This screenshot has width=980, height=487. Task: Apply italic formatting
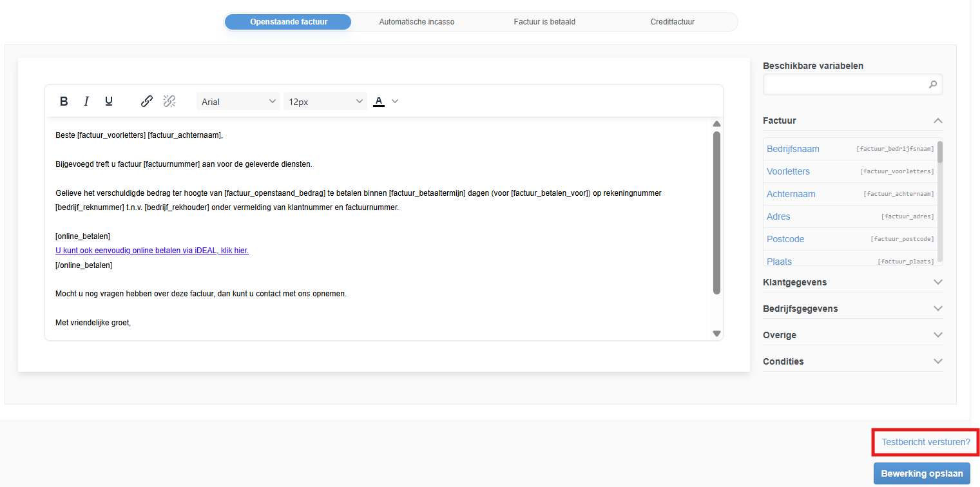click(x=86, y=101)
